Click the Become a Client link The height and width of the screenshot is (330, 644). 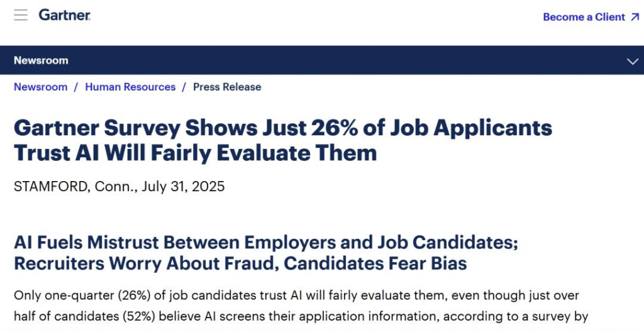(584, 17)
